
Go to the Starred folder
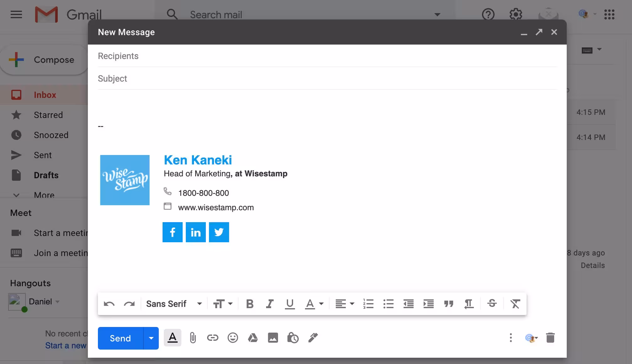[x=48, y=115]
